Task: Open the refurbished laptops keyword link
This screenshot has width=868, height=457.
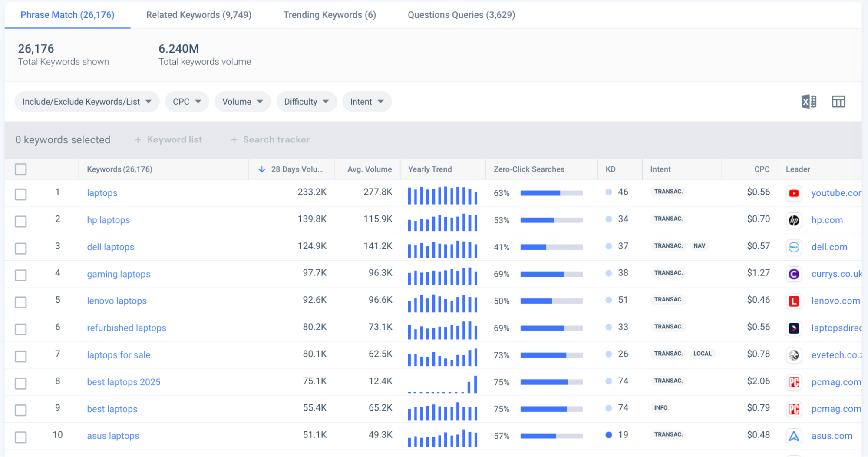Action: pyautogui.click(x=126, y=328)
